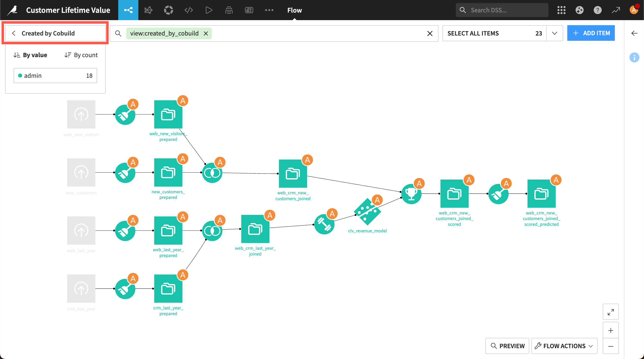Select prepare recipe after web_new_visitors
644x359 pixels.
[125, 115]
